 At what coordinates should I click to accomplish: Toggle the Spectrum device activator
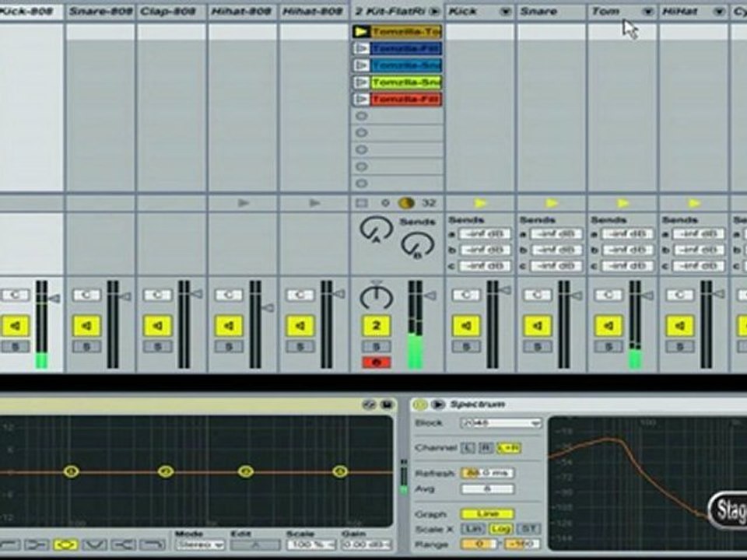[x=419, y=404]
